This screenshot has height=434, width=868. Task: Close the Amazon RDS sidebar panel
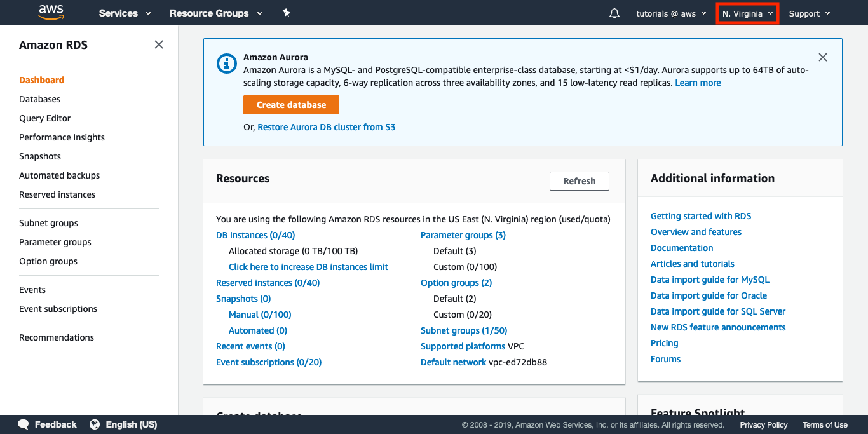point(159,44)
